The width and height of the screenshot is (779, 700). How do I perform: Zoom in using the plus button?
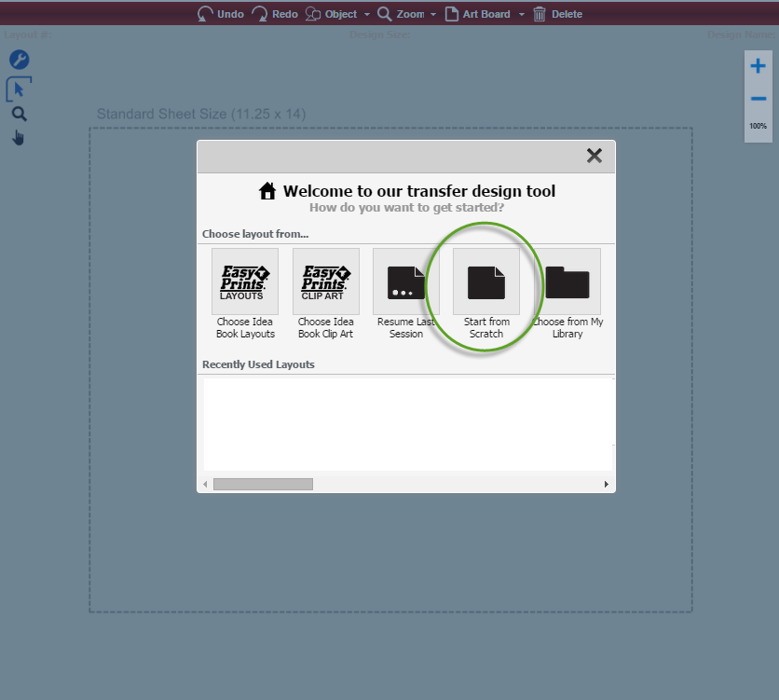(757, 65)
